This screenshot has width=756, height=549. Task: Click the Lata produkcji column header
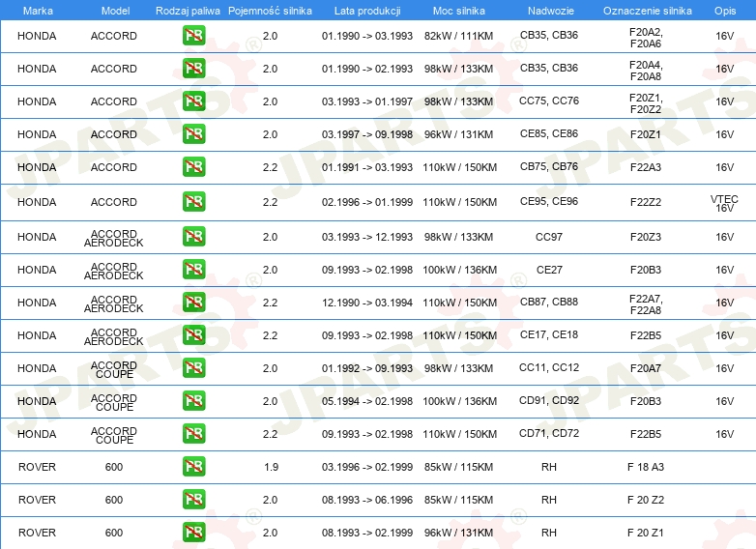pyautogui.click(x=367, y=11)
